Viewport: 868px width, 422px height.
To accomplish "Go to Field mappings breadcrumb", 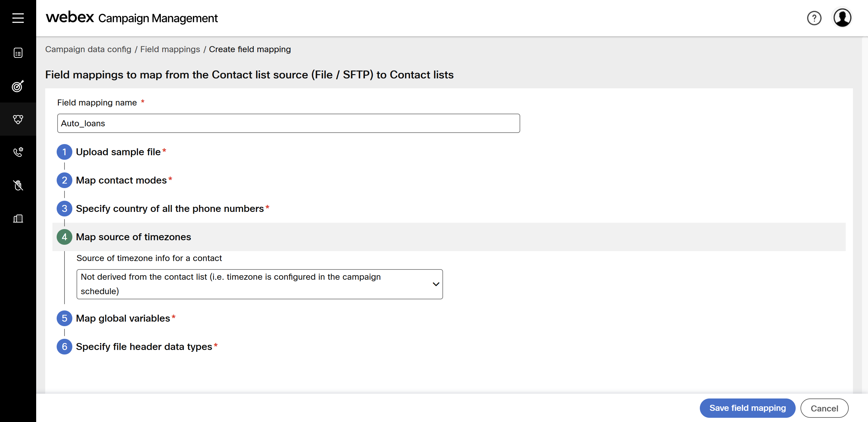I will click(x=170, y=49).
